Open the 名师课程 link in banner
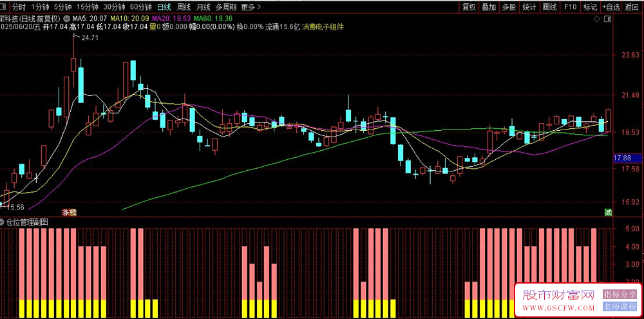Viewport: 644px width, 319px height. (x=620, y=307)
